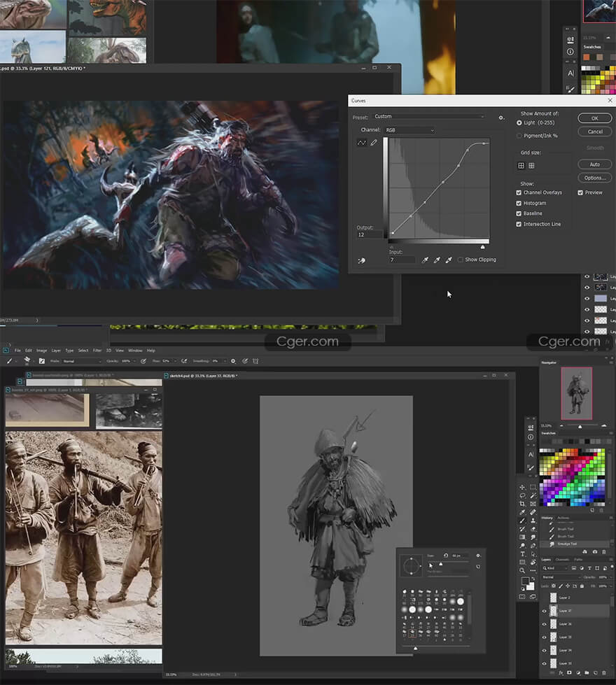This screenshot has height=685, width=616.
Task: Select the pencil draw-curve tool in Curves
Action: [x=374, y=143]
